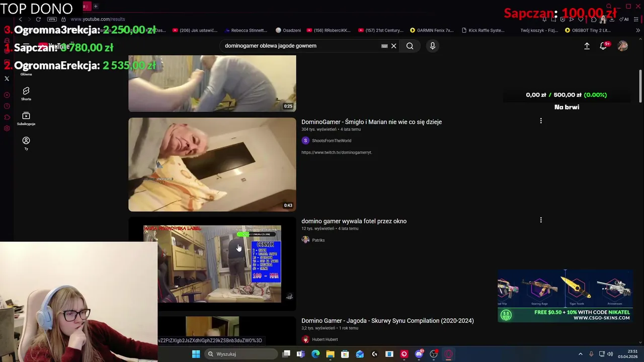Open Shorts in the YouTube sidebar
The height and width of the screenshot is (362, 644).
[x=26, y=94]
